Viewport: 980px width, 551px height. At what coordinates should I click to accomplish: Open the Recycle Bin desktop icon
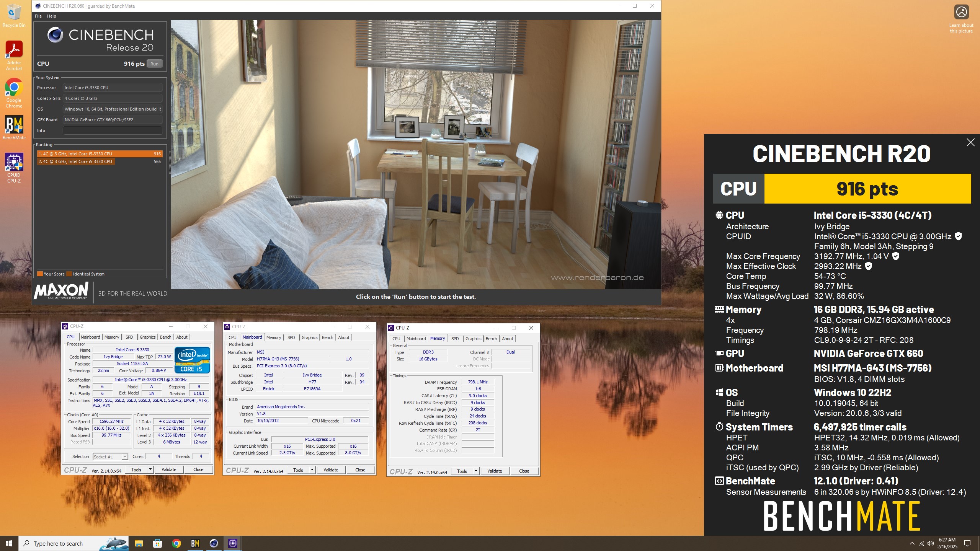pos(14,15)
